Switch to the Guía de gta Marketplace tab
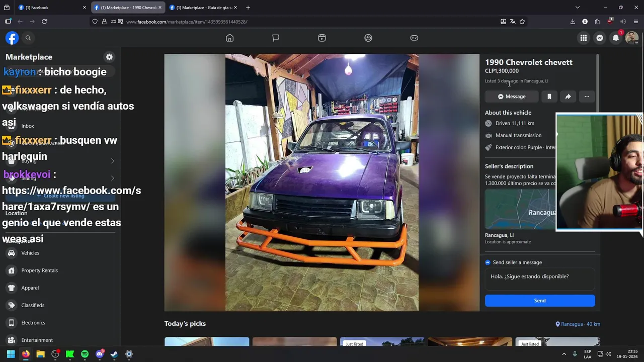Image resolution: width=644 pixels, height=362 pixels. (x=204, y=8)
